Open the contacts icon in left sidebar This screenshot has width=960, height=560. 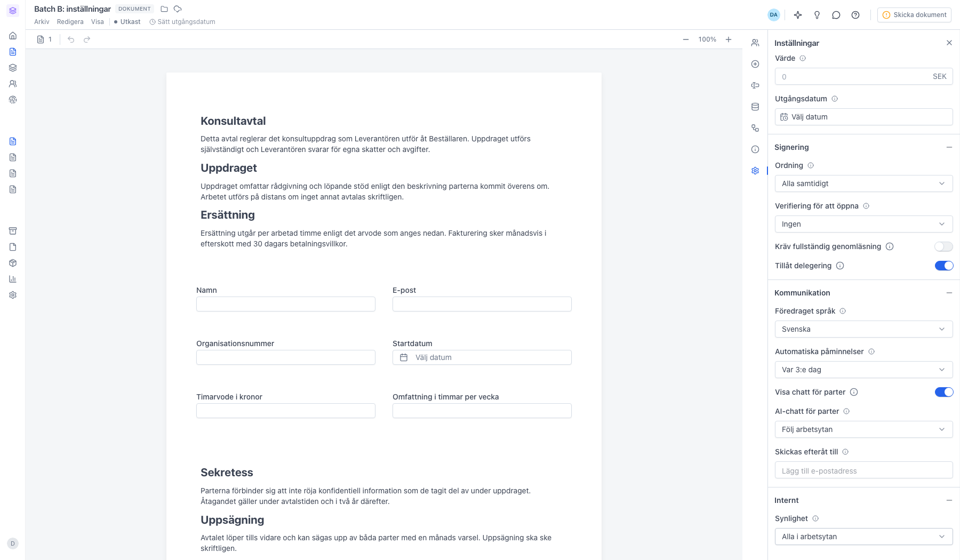click(13, 84)
